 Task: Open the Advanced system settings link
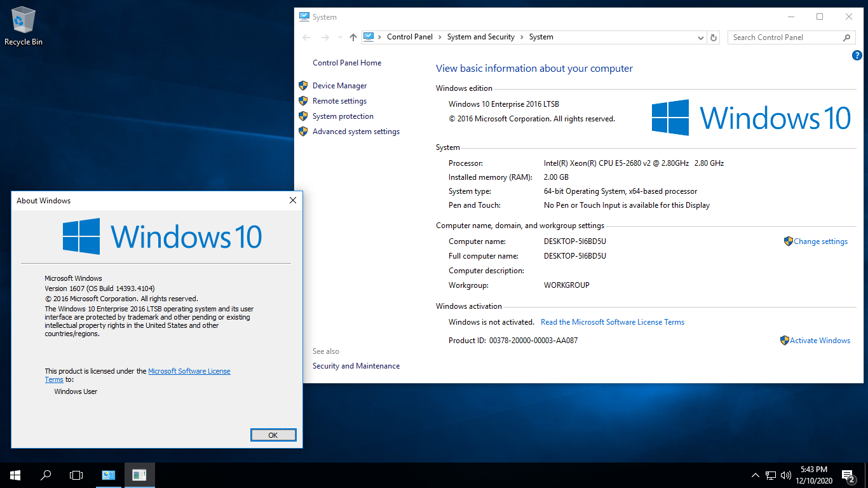pos(356,132)
